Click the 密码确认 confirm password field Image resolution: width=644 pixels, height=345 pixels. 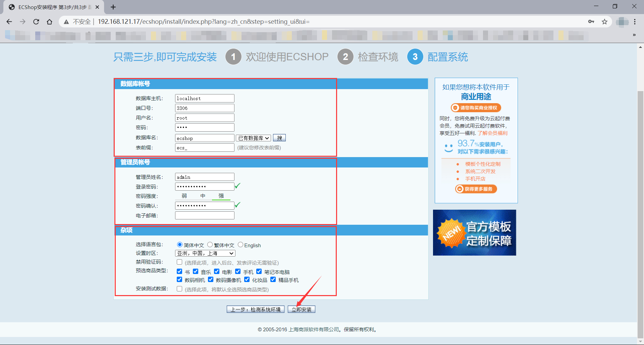click(205, 206)
